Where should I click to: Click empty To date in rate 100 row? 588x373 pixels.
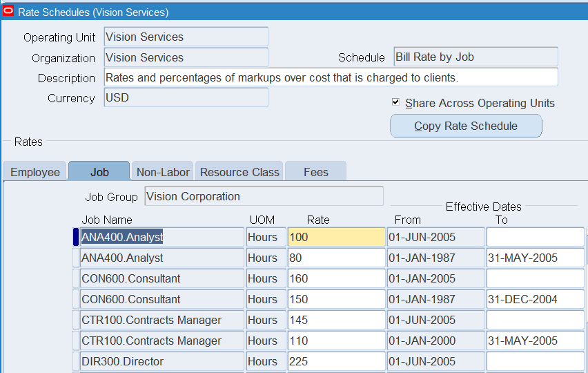[x=535, y=237]
